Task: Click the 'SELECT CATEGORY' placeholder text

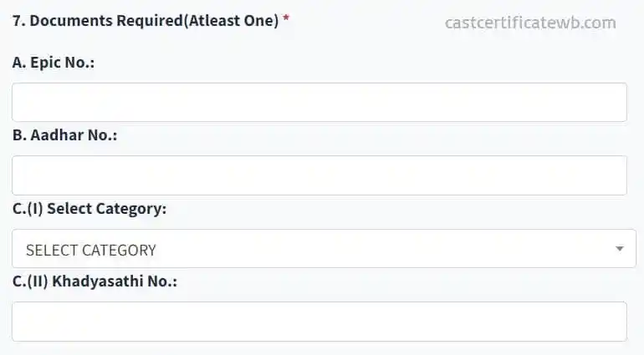Action: [90, 250]
